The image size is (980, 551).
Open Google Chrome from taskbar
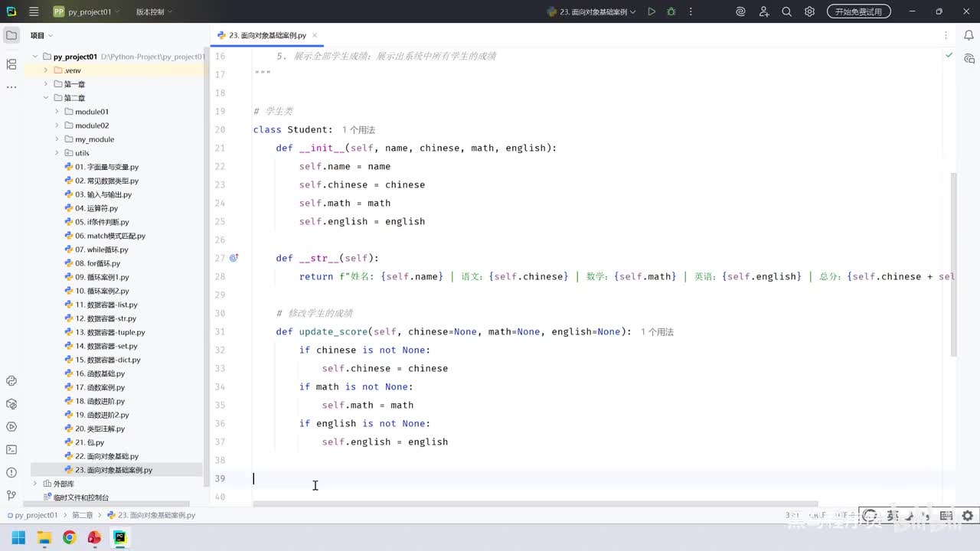click(x=69, y=537)
